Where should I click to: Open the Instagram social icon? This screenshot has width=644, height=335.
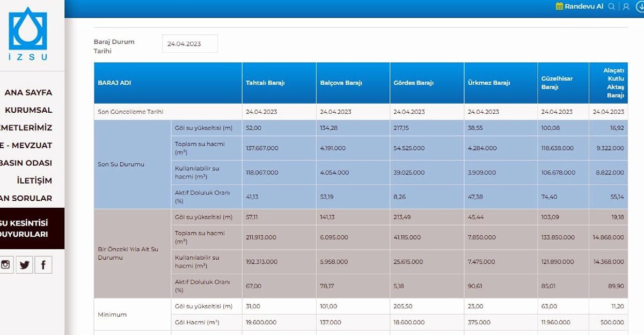6,265
